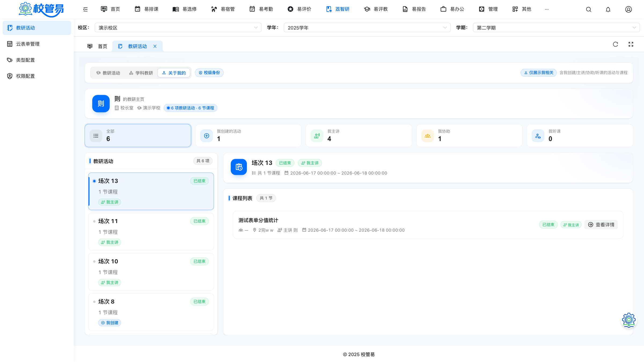
Task: Open 其他 menu
Action: pyautogui.click(x=522, y=9)
